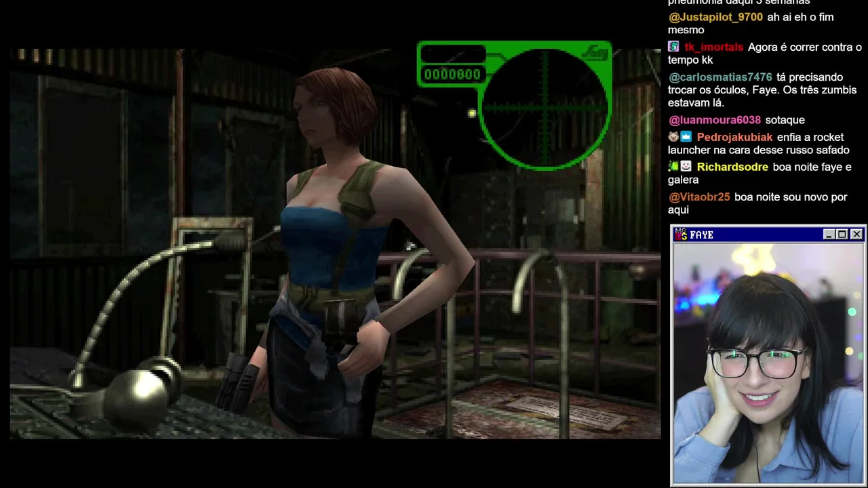Click the green radar crosshair display
Viewport: 868px width, 488px height.
pyautogui.click(x=545, y=107)
